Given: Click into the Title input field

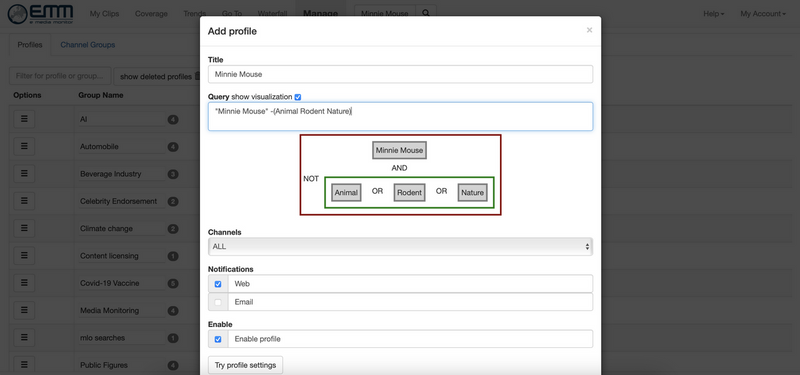Looking at the screenshot, I should pyautogui.click(x=401, y=74).
